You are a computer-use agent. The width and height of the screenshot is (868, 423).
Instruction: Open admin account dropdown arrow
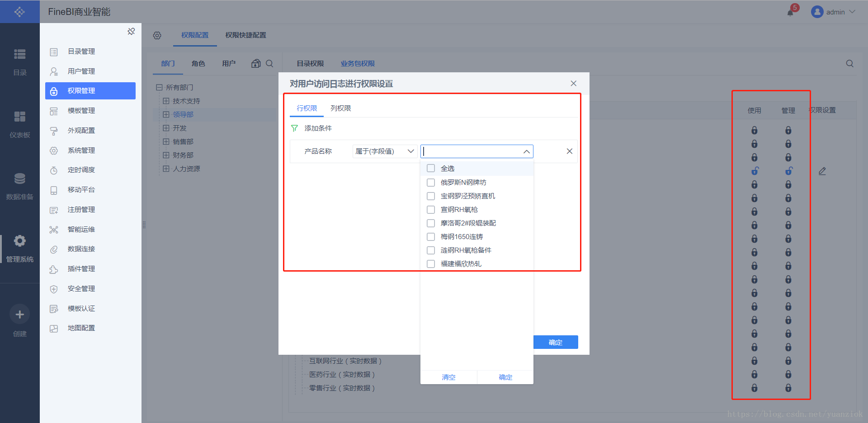point(852,12)
